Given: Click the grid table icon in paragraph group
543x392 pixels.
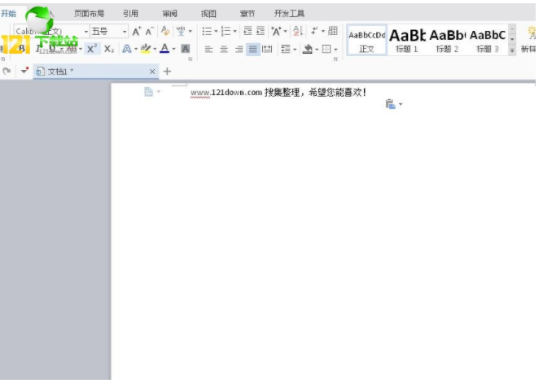Looking at the screenshot, I should coord(333,31).
